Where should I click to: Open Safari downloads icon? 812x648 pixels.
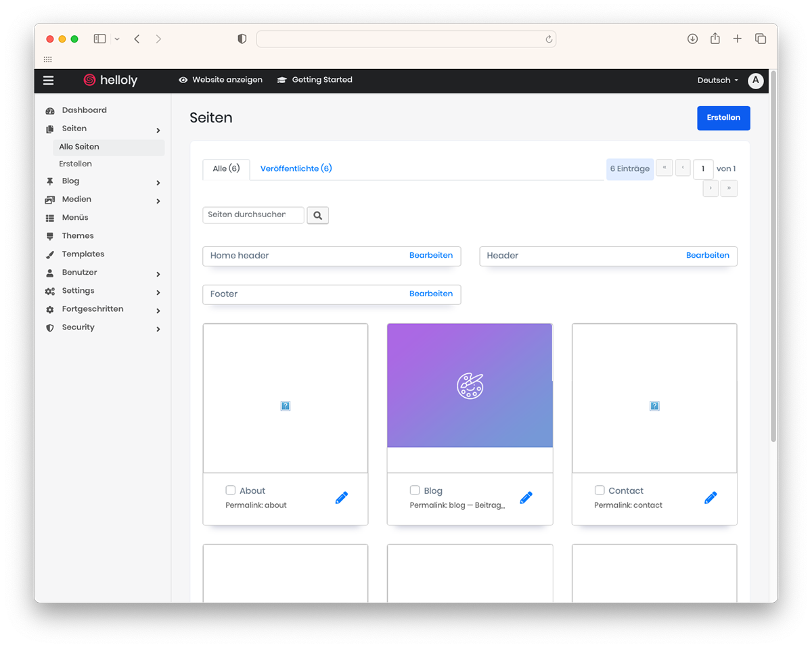692,39
